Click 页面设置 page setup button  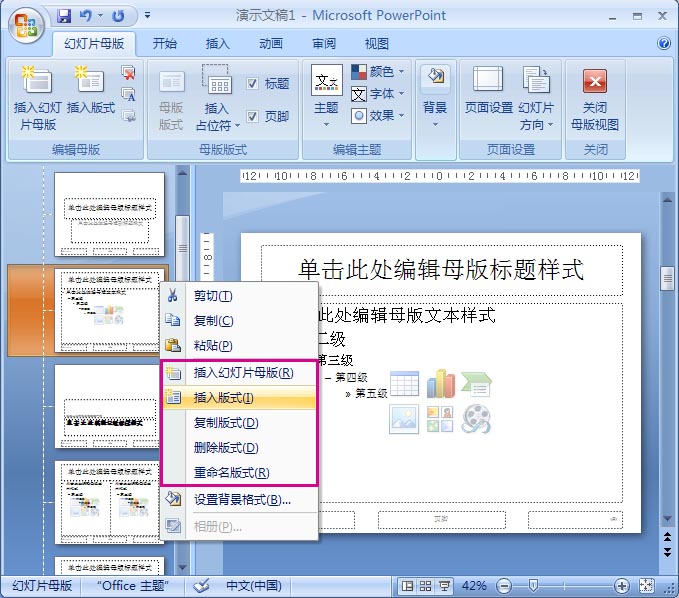(489, 90)
